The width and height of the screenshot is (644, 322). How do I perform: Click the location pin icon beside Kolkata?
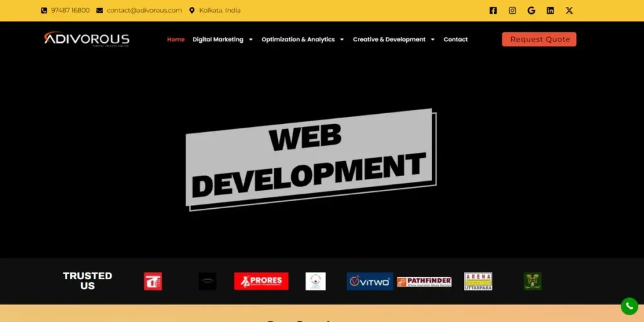(x=191, y=11)
